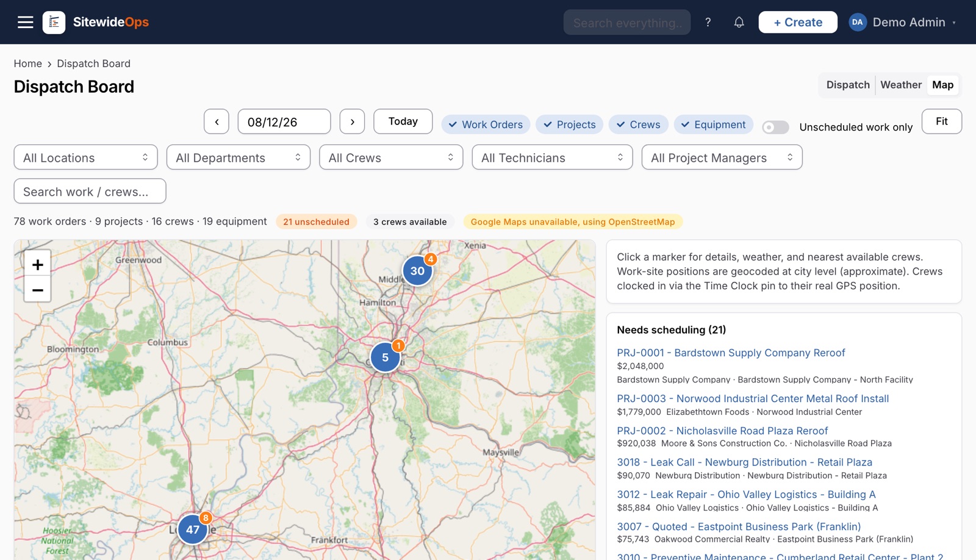Image resolution: width=976 pixels, height=560 pixels.
Task: Click the Today button
Action: point(403,121)
